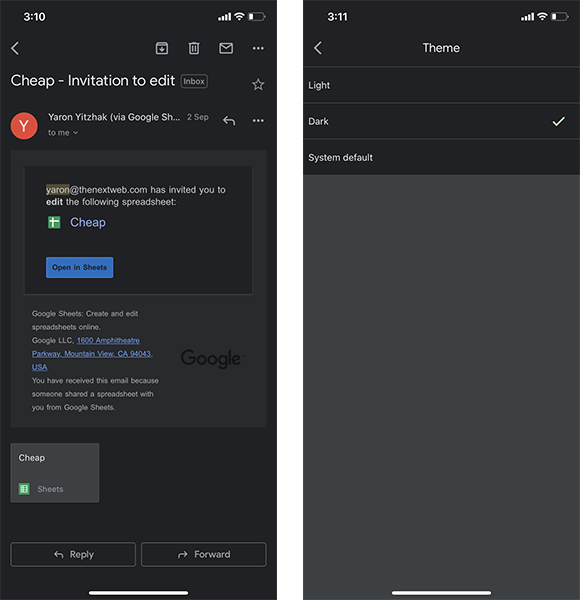Select the Dark theme option

click(442, 121)
